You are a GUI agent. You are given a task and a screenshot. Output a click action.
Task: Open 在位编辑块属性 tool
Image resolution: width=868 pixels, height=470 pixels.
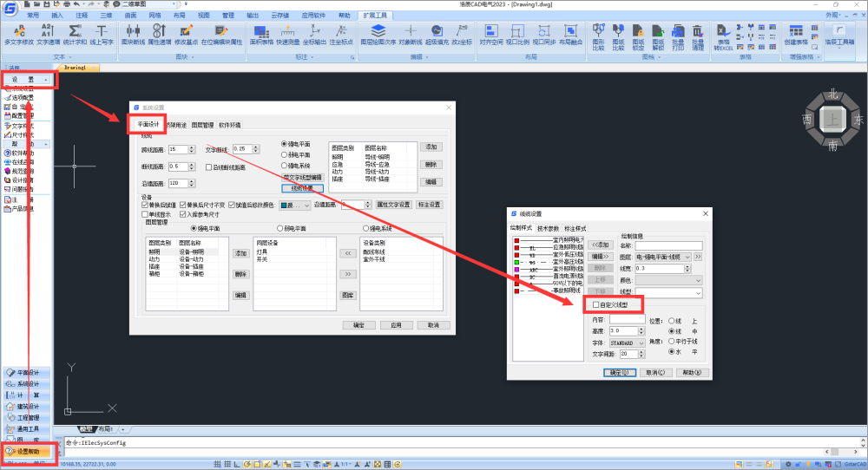click(x=221, y=35)
